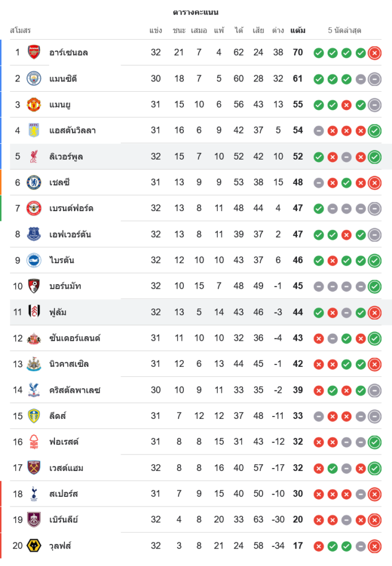This screenshot has width=392, height=566.
Task: Open the นิวคาสเซิล team link
Action: pos(69,364)
